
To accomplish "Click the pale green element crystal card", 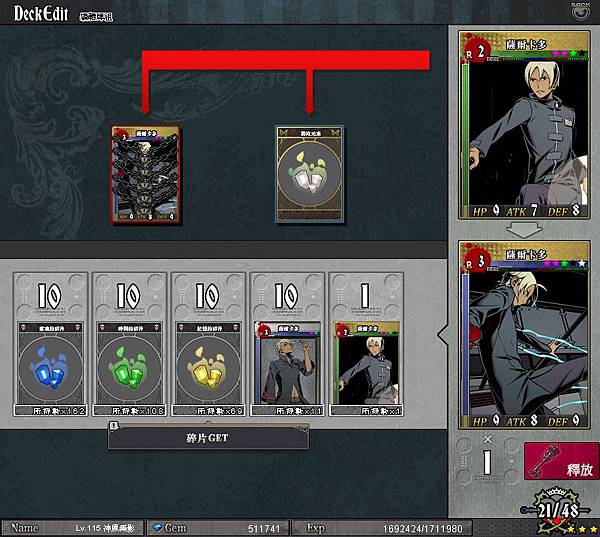I will (310, 174).
